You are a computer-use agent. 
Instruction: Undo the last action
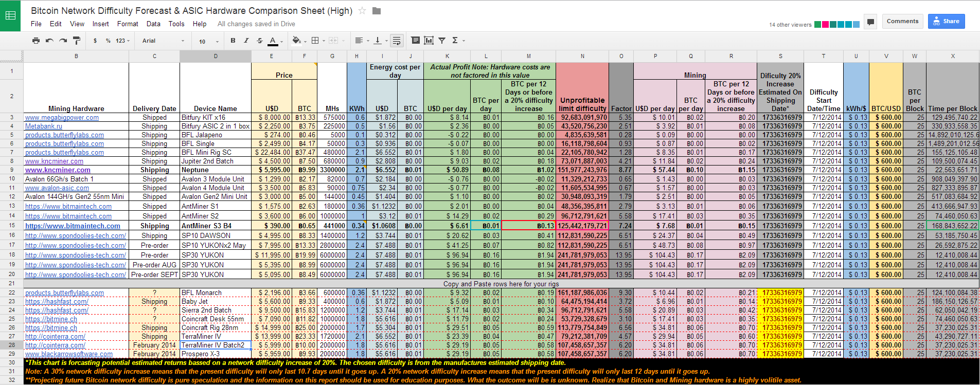coord(49,41)
